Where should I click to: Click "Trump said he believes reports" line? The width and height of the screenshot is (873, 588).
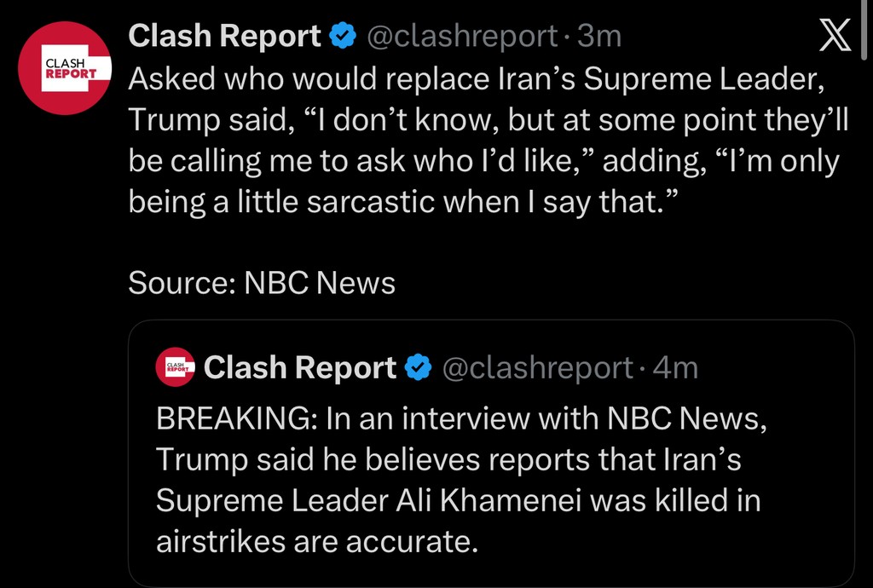coord(448,460)
